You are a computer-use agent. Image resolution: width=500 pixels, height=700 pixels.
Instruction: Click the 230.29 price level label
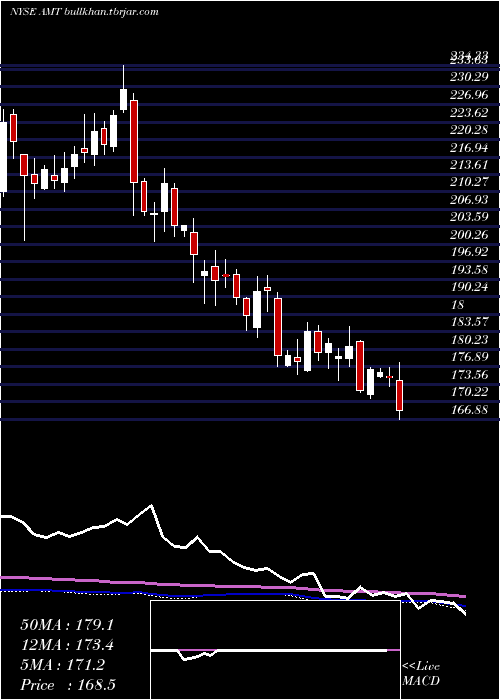click(x=469, y=78)
